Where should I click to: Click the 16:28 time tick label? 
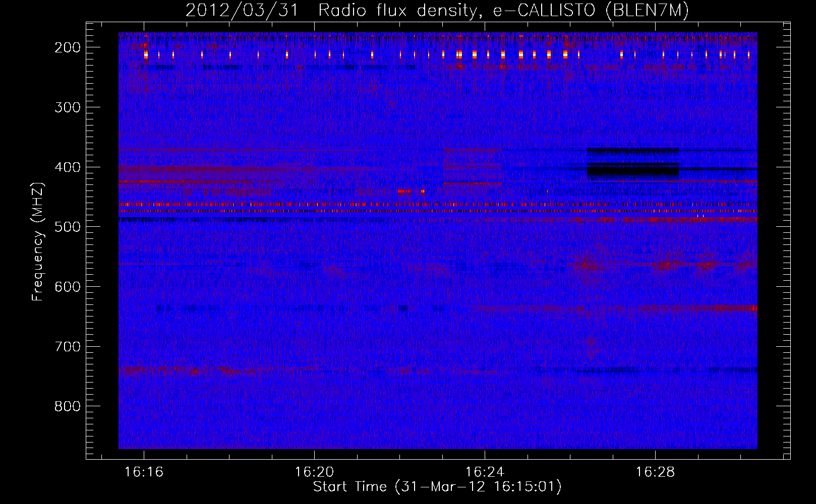tap(655, 472)
